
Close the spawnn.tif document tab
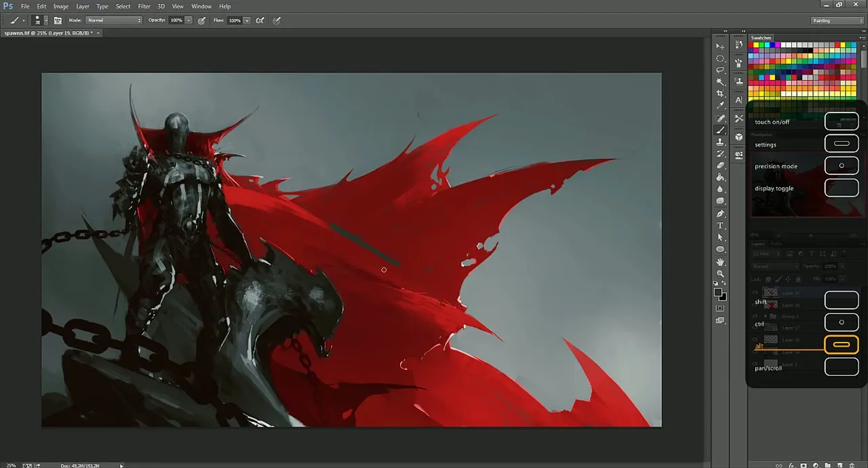tap(98, 33)
